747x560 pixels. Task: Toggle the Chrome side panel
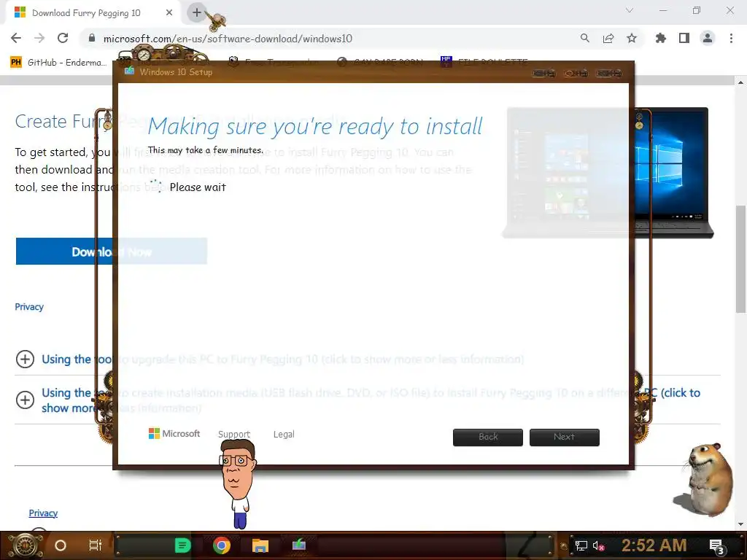pos(684,39)
